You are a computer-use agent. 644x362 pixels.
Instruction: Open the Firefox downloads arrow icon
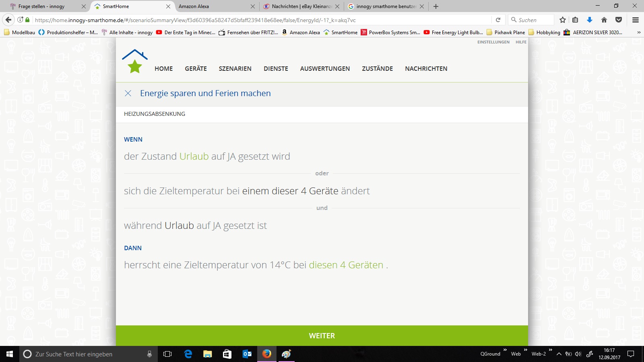[x=590, y=20]
